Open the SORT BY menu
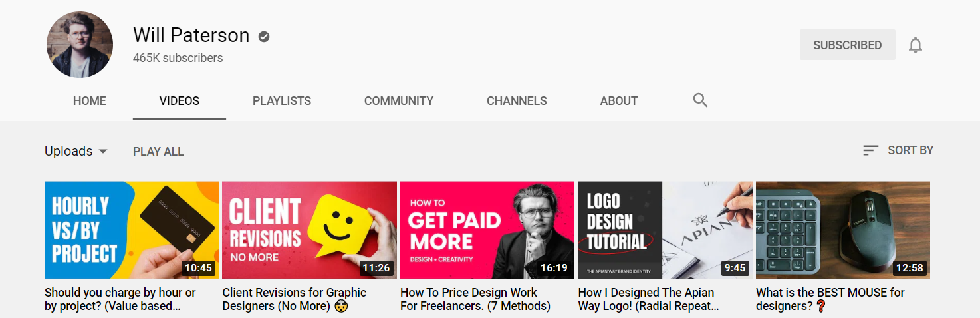 pyautogui.click(x=898, y=150)
